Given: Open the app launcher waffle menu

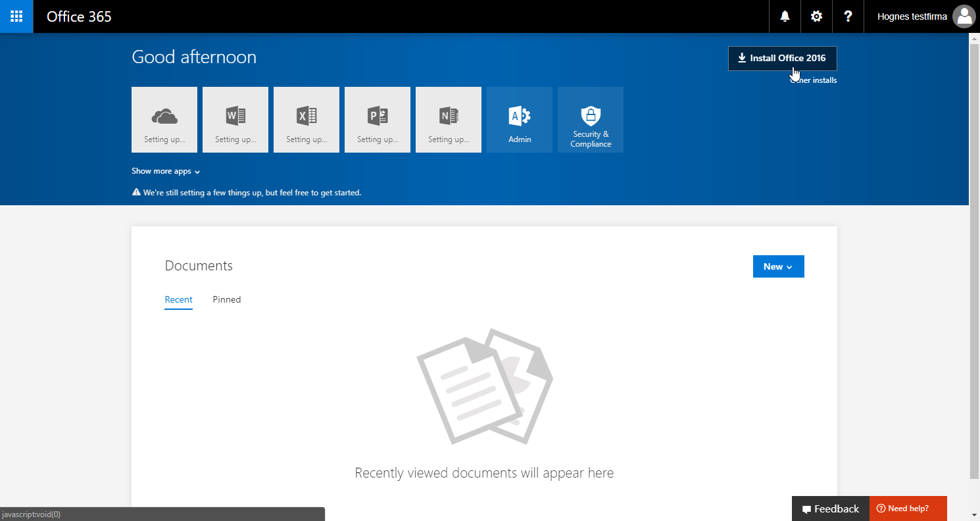Looking at the screenshot, I should click(x=16, y=16).
